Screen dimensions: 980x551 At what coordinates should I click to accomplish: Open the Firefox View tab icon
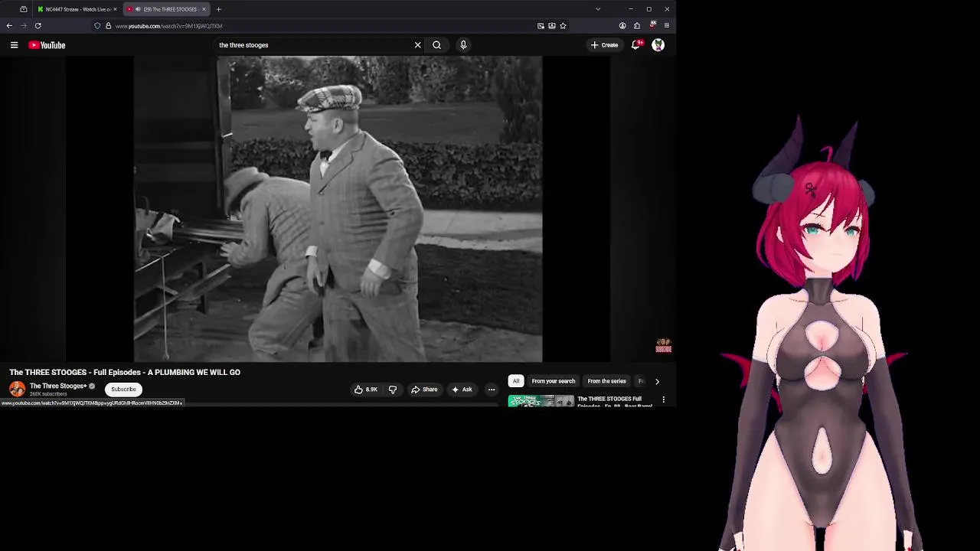24,9
